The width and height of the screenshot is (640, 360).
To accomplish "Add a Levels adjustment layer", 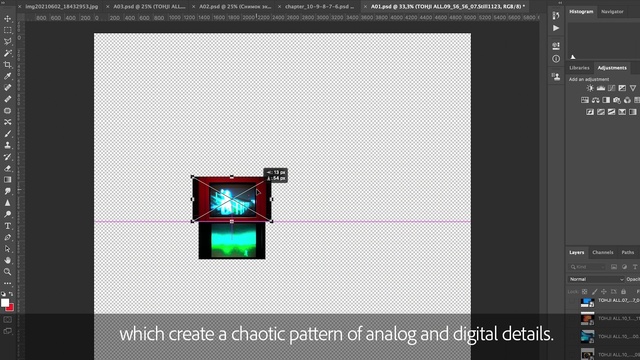I will pos(601,88).
